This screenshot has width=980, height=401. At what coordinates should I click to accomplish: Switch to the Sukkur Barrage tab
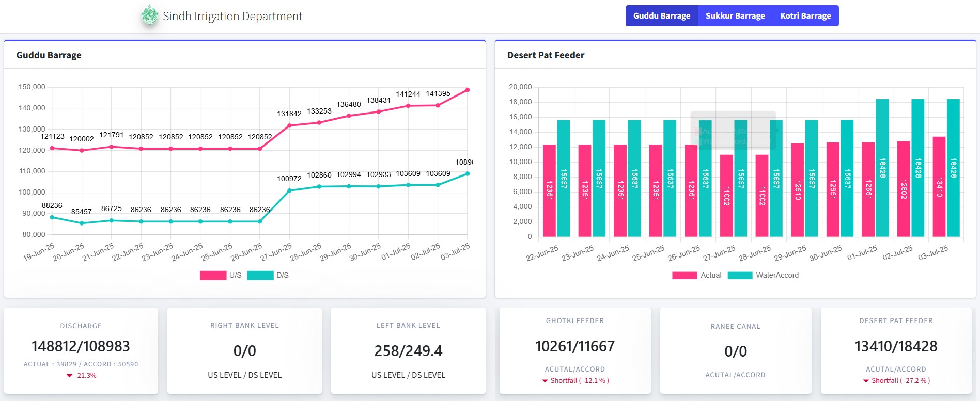pyautogui.click(x=735, y=16)
